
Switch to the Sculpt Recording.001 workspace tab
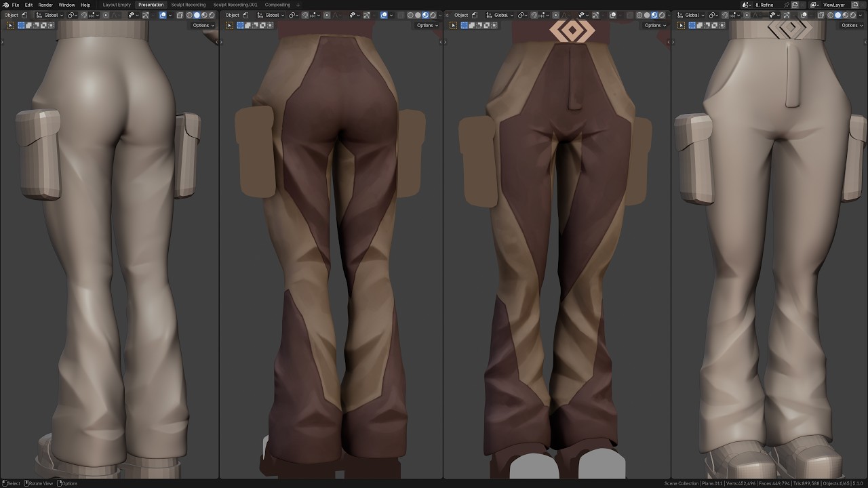(235, 5)
